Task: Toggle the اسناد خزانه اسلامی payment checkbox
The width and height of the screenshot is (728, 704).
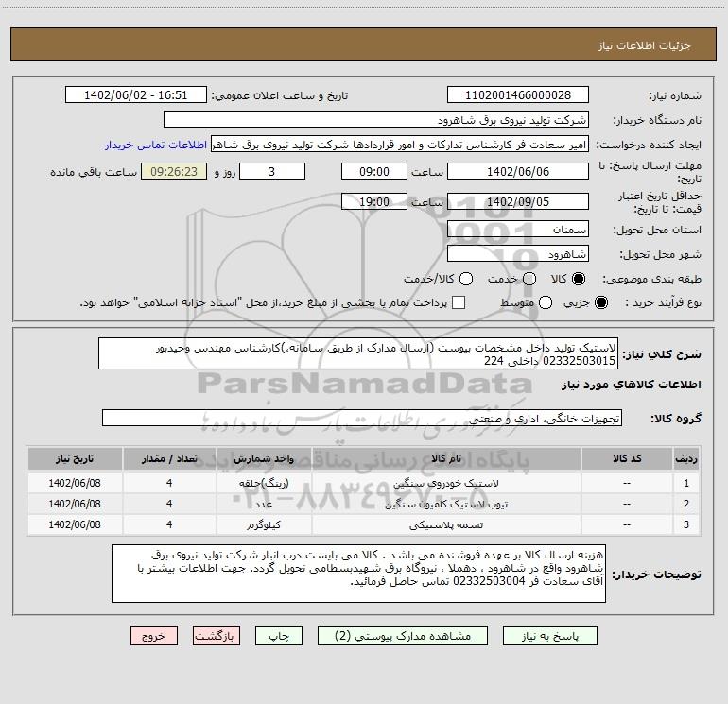Action: 459,302
